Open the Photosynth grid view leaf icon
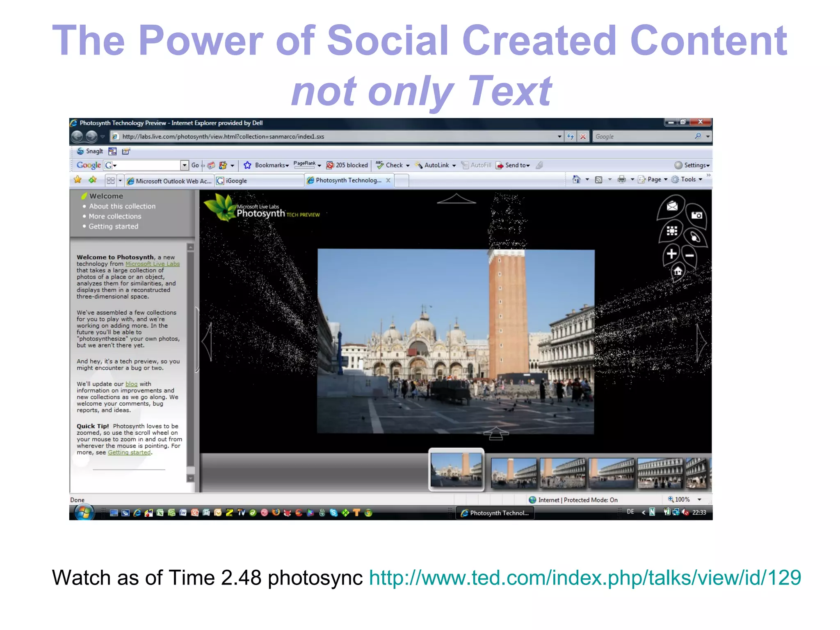Image resolution: width=840 pixels, height=630 pixels. [672, 231]
